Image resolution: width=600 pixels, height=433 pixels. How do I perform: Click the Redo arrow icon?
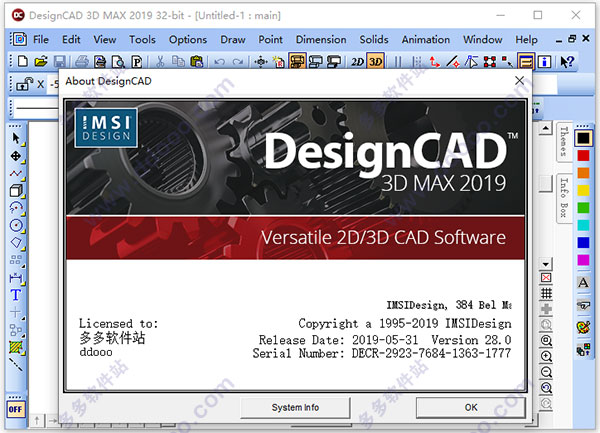[238, 61]
